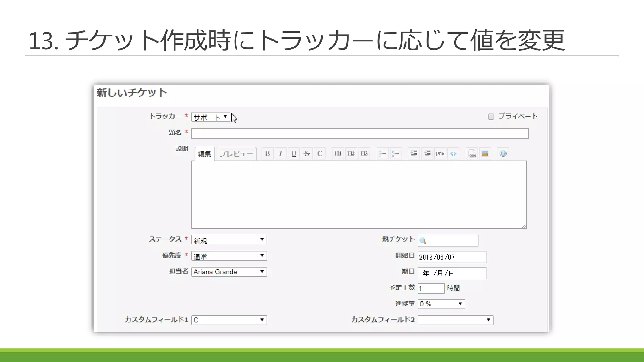Image resolution: width=644 pixels, height=362 pixels.
Task: Grab the description textarea resize handle
Action: pyautogui.click(x=524, y=226)
